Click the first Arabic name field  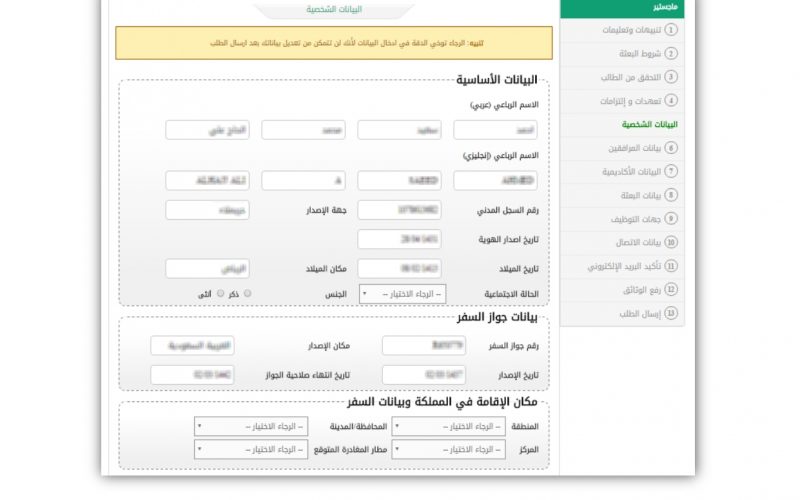pos(495,130)
